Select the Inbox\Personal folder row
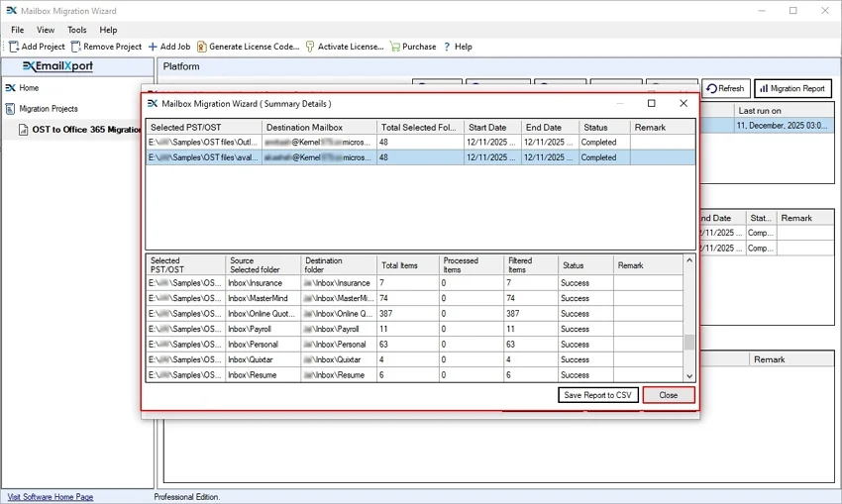 414,344
